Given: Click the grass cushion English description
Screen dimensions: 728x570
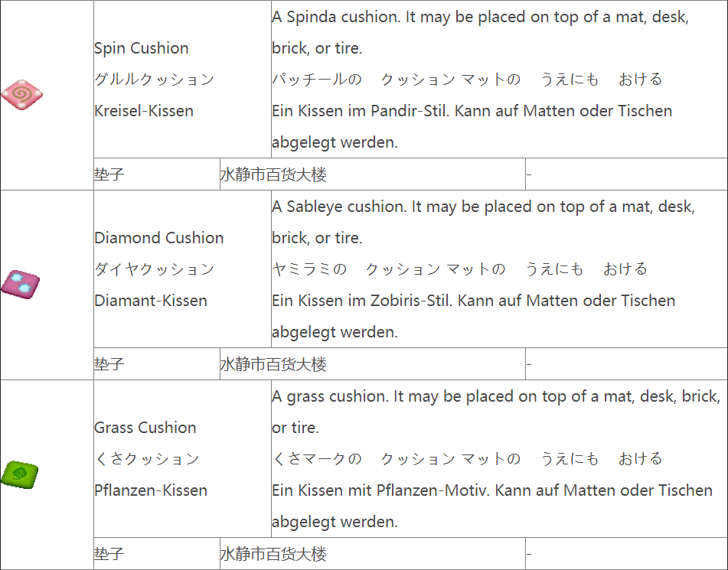Looking at the screenshot, I should [496, 412].
